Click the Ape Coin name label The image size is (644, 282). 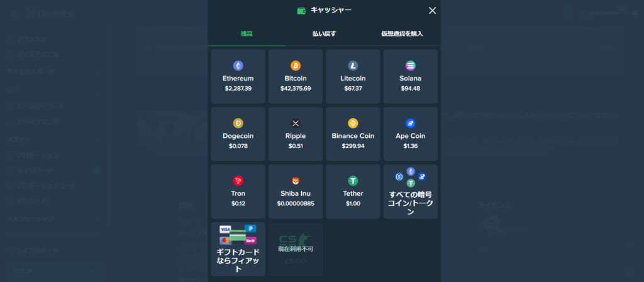click(411, 136)
